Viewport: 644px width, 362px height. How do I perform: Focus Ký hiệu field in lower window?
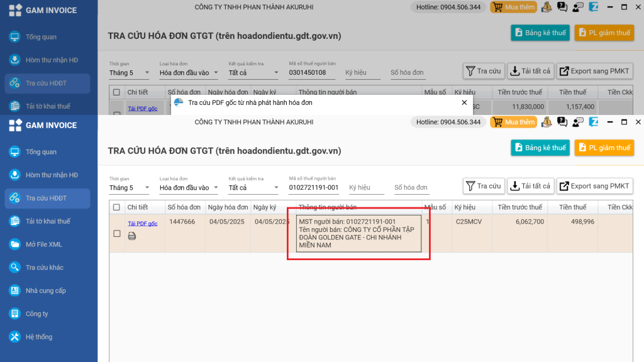(x=367, y=187)
